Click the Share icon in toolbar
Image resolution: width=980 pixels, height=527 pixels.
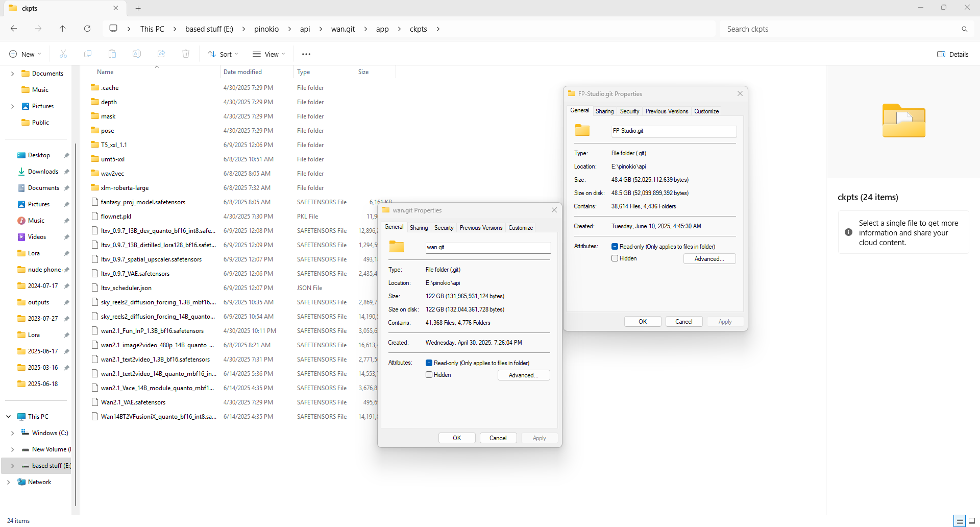point(161,54)
